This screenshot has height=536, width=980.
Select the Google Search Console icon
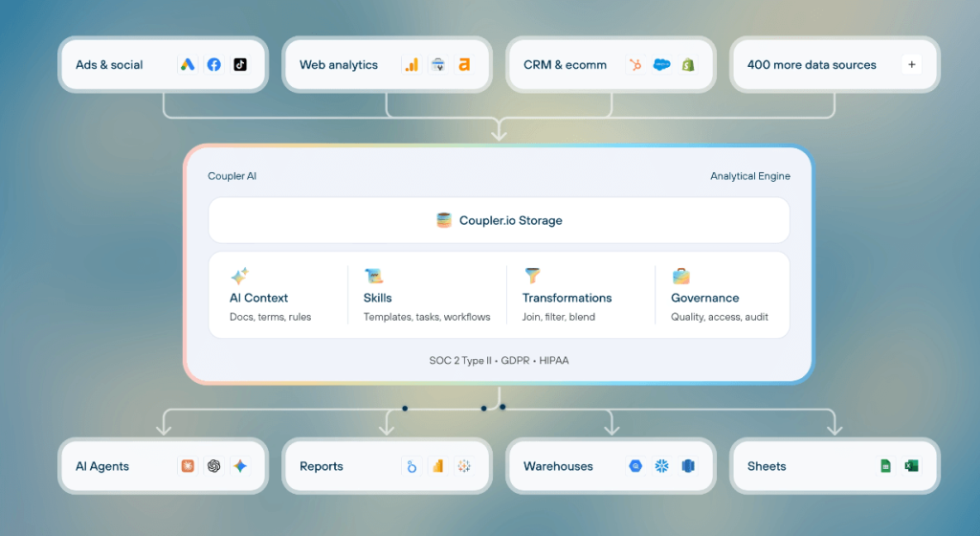[438, 64]
